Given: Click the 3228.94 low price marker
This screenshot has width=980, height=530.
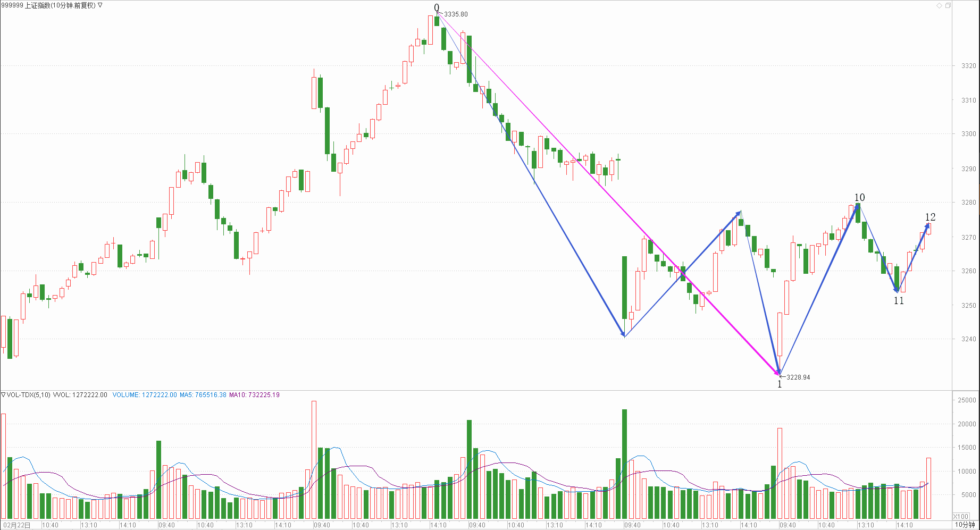Looking at the screenshot, I should [798, 377].
